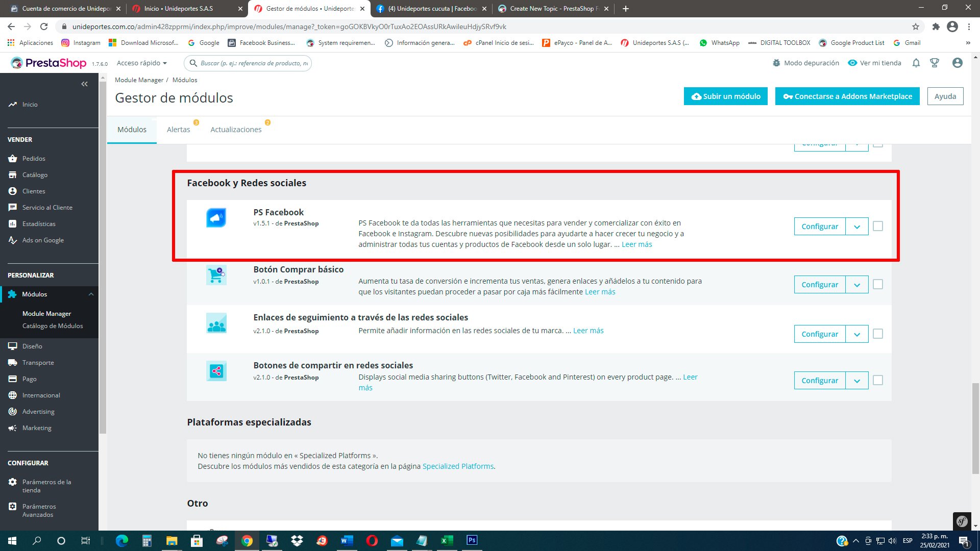Switch to the Alertas tab
This screenshot has width=980, height=551.
tap(178, 130)
